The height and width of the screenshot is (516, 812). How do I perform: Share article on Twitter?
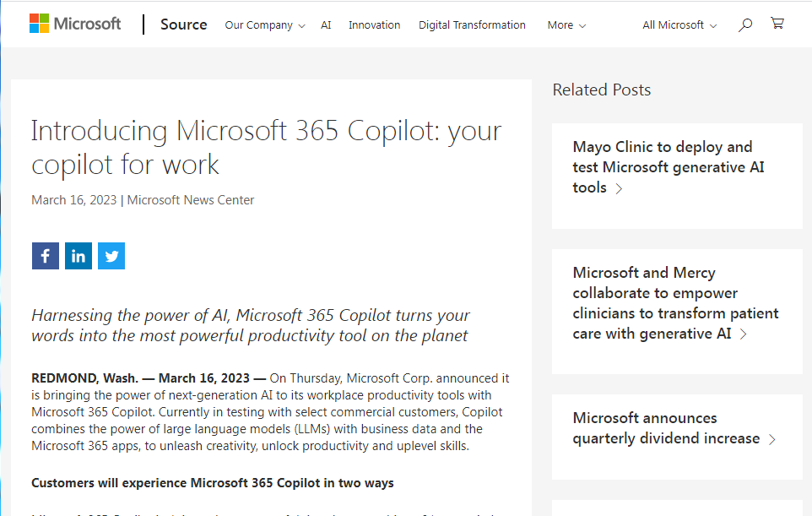click(x=111, y=256)
